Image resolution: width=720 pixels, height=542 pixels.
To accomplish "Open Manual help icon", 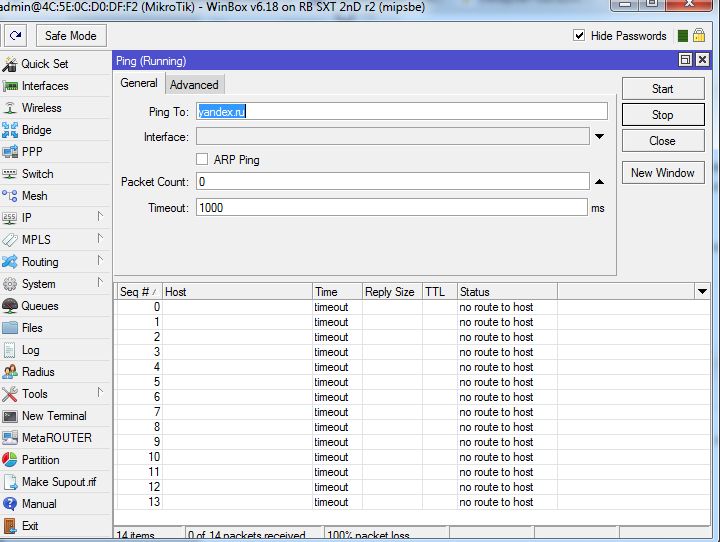I will [10, 504].
